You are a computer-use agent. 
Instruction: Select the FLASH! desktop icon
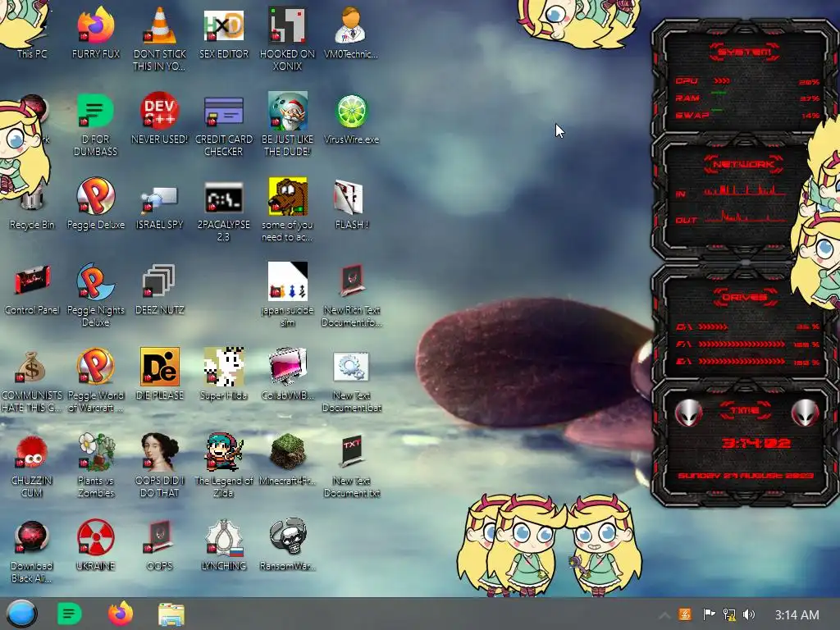[351, 203]
